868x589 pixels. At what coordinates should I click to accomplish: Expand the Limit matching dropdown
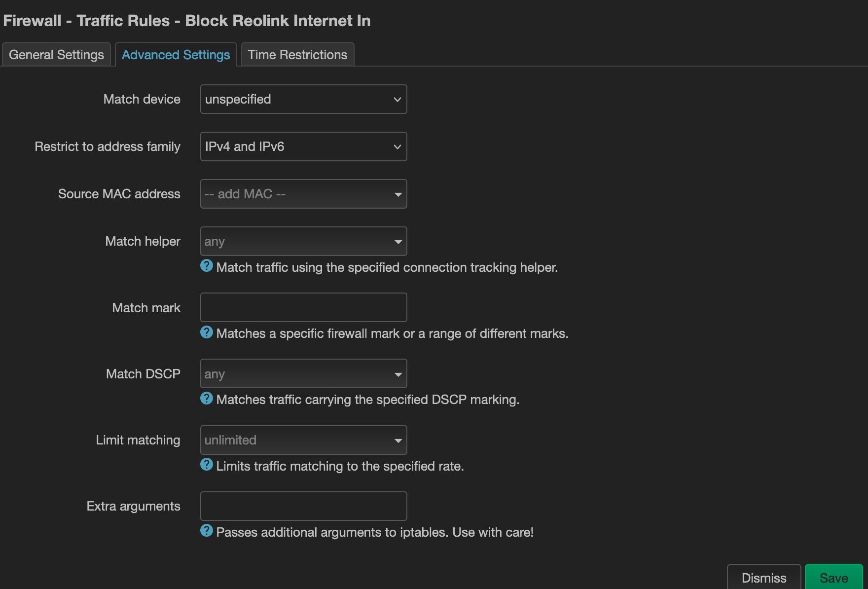tap(303, 440)
